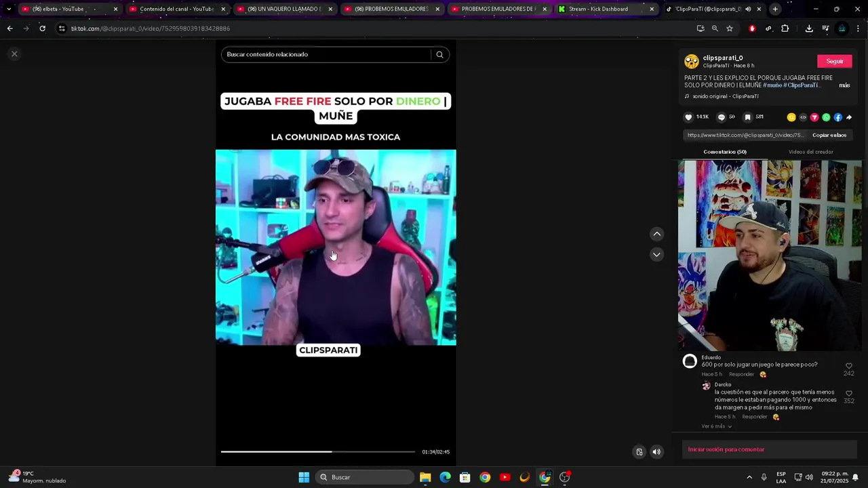The height and width of the screenshot is (488, 868).
Task: Send to friends with the pink share icon
Action: 814,117
